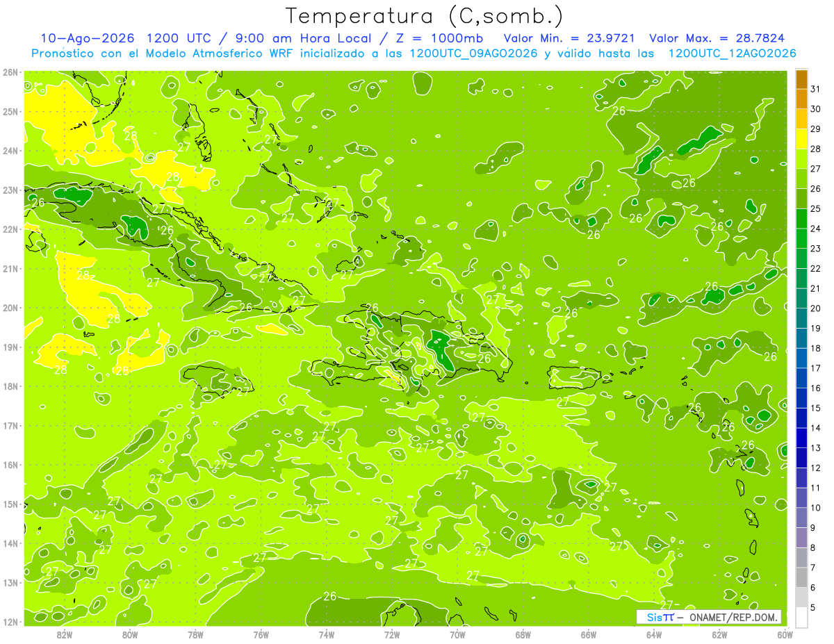Pick the white band below legend value 5
Screen dimensions: 834x644
point(801,617)
